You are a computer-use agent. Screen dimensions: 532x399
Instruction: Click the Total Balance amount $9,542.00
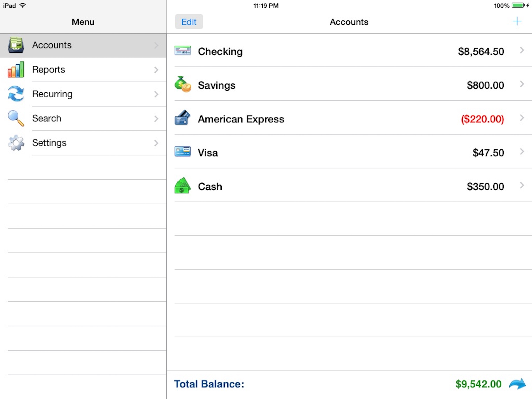(x=478, y=384)
